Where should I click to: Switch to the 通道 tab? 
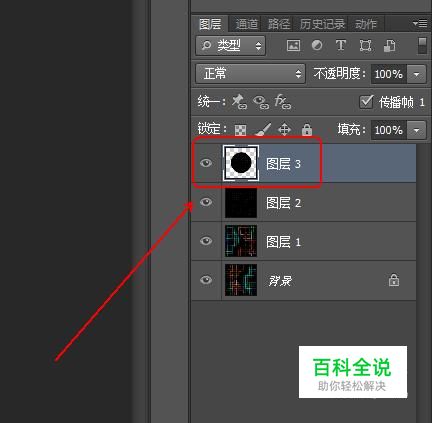[247, 24]
